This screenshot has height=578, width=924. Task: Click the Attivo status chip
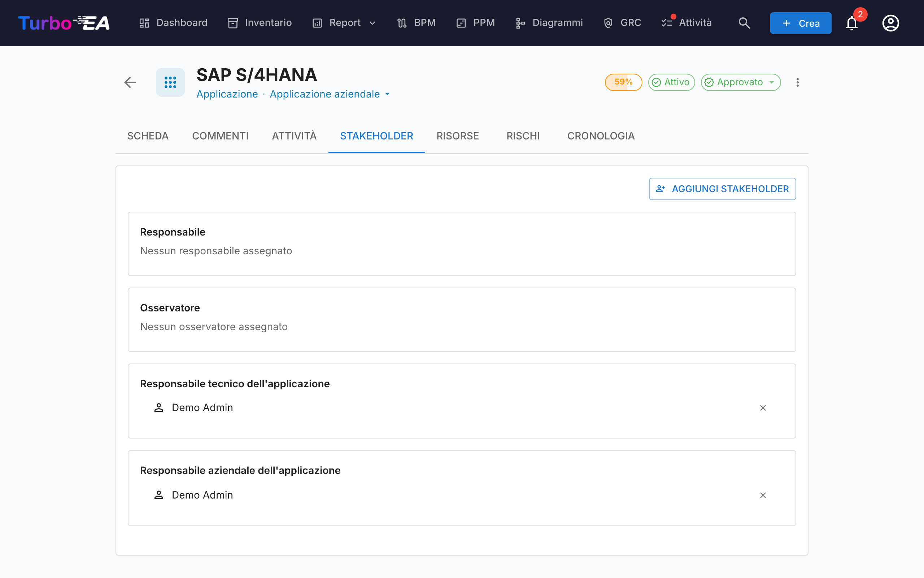click(x=671, y=82)
